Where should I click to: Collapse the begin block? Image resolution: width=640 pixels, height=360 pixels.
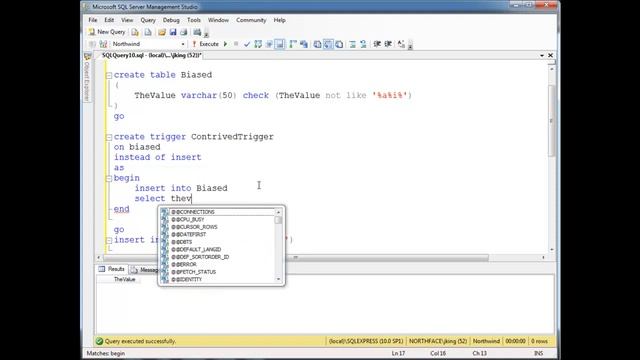pos(109,178)
